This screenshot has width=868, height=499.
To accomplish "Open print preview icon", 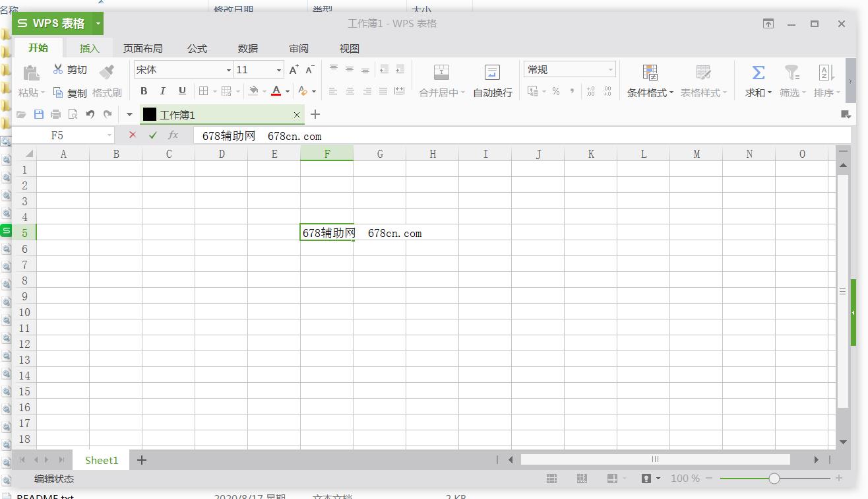I will pos(73,114).
